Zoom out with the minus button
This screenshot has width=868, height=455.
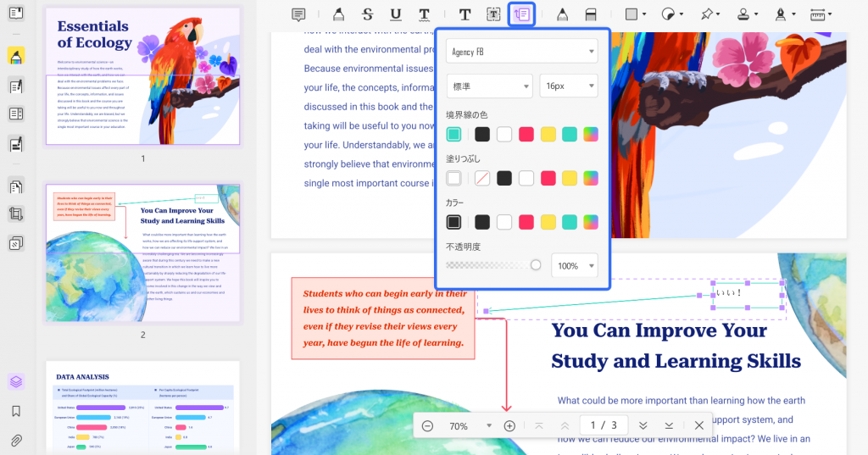point(427,425)
